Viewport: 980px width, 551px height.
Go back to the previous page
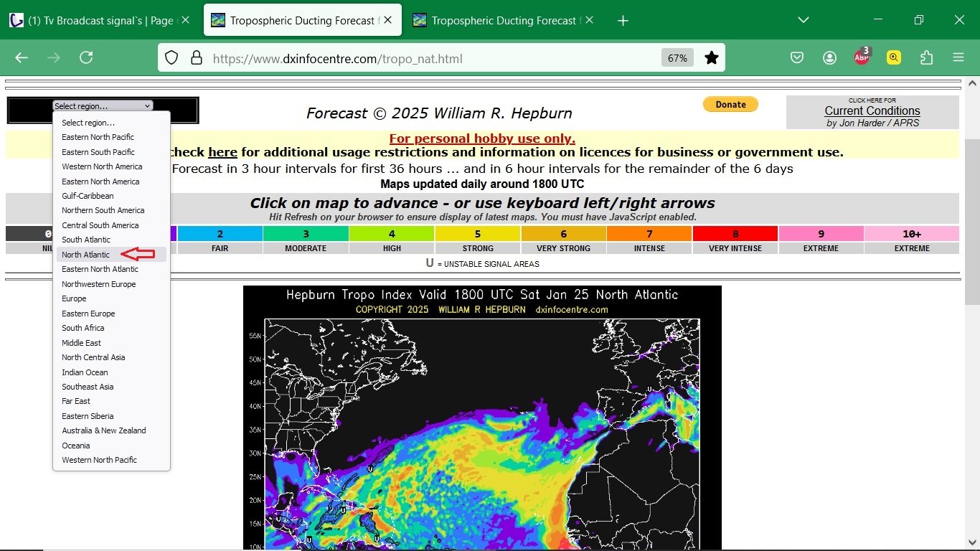point(22,58)
